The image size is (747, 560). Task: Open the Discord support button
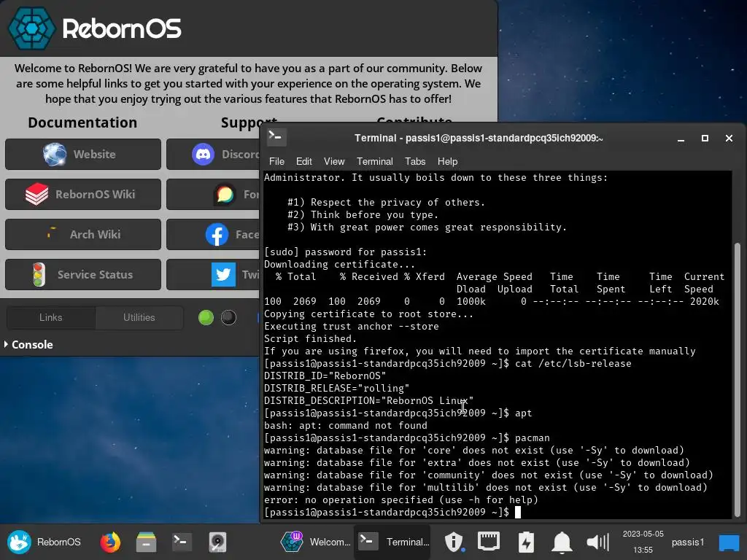(214, 155)
